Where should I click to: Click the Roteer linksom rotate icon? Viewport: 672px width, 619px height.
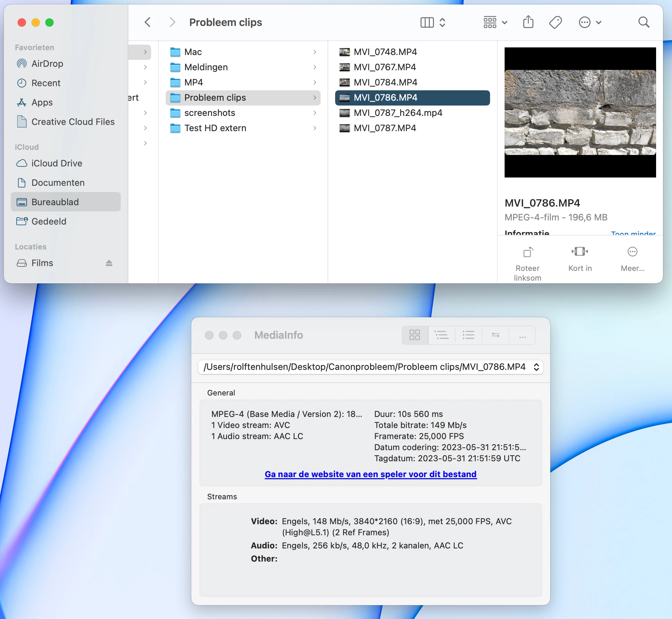tap(528, 252)
